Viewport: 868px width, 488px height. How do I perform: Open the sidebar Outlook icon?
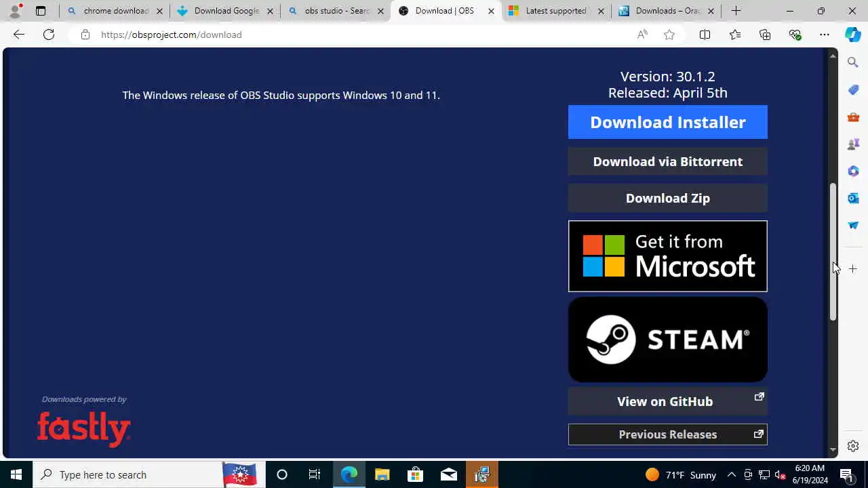853,198
